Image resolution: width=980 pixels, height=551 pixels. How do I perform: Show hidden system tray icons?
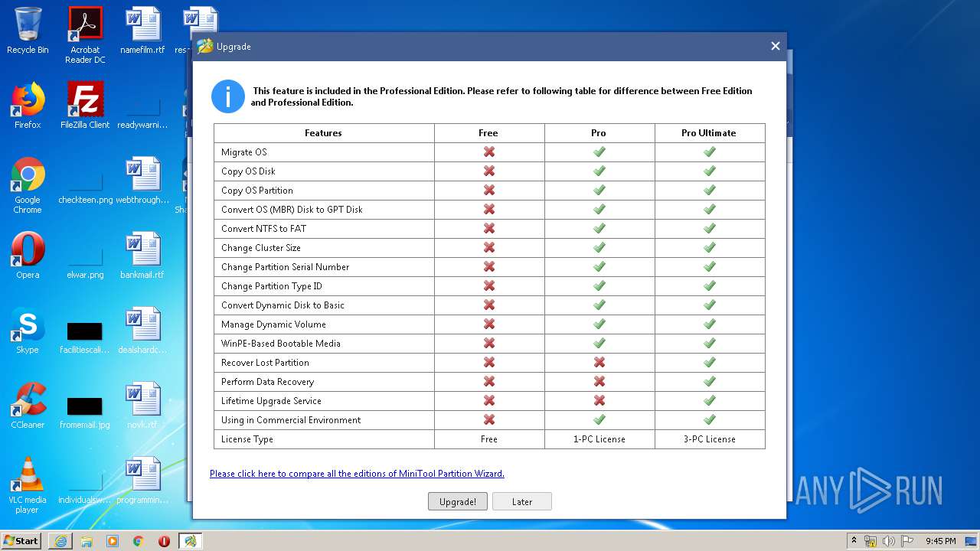pos(854,541)
